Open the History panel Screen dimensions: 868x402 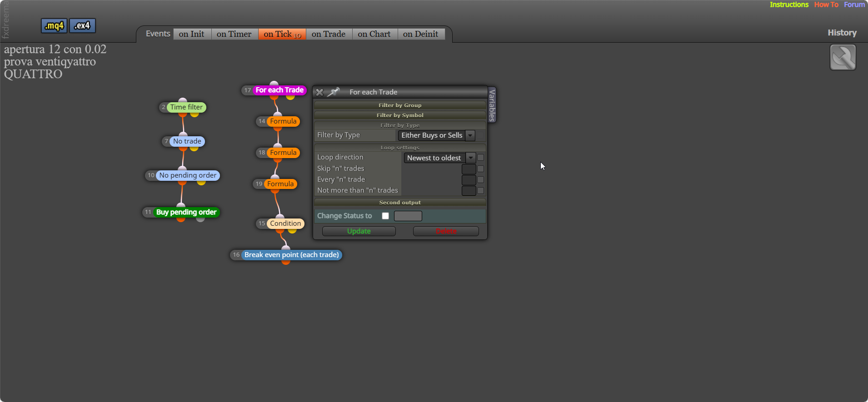tap(842, 33)
